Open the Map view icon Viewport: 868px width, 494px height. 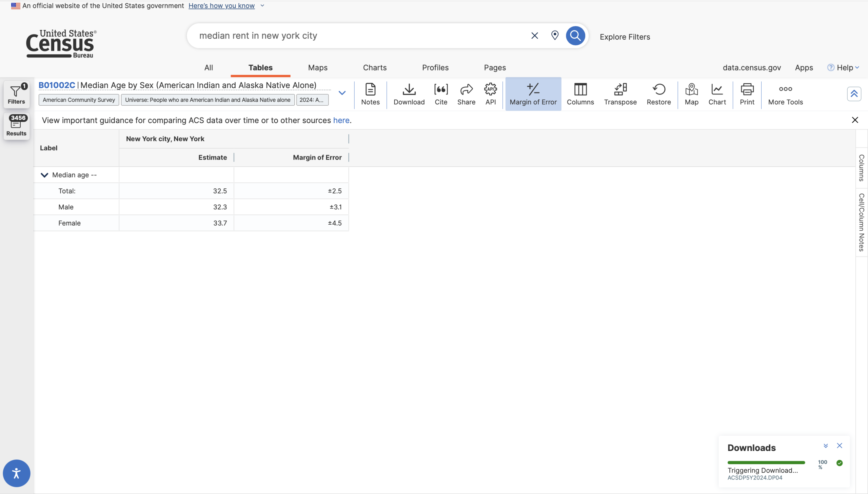(x=691, y=94)
